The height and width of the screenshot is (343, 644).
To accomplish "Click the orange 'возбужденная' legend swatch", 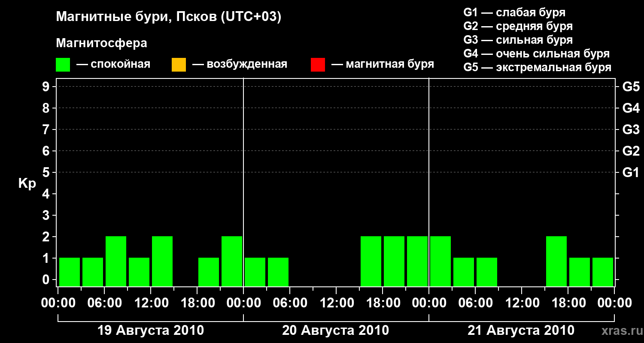I will (179, 65).
